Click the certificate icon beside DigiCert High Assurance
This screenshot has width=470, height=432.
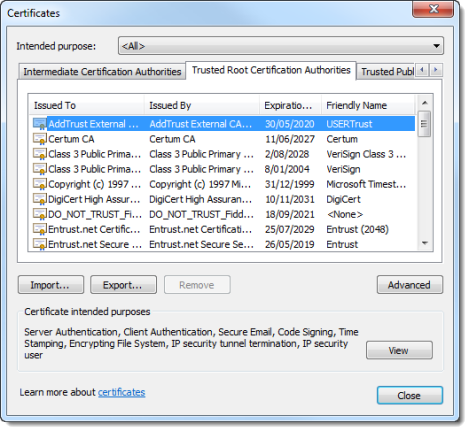(x=40, y=199)
